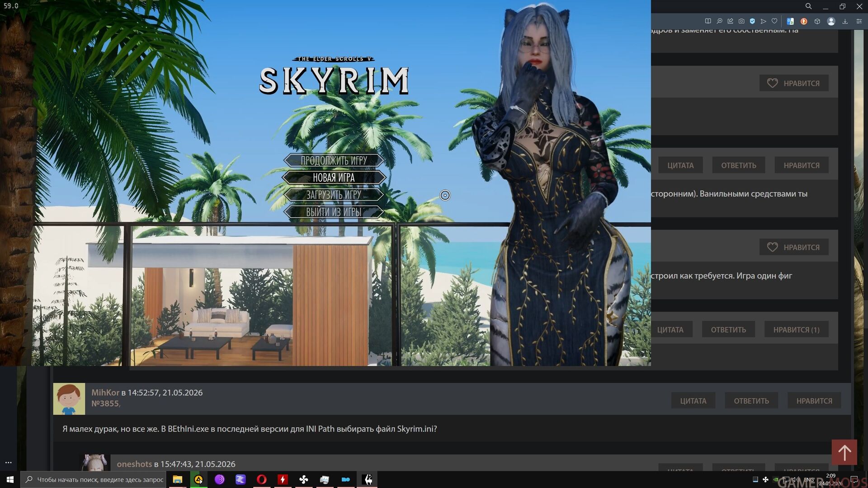Click MihKor's avatar thumbnail
Image resolution: width=868 pixels, height=488 pixels.
pos(69,399)
